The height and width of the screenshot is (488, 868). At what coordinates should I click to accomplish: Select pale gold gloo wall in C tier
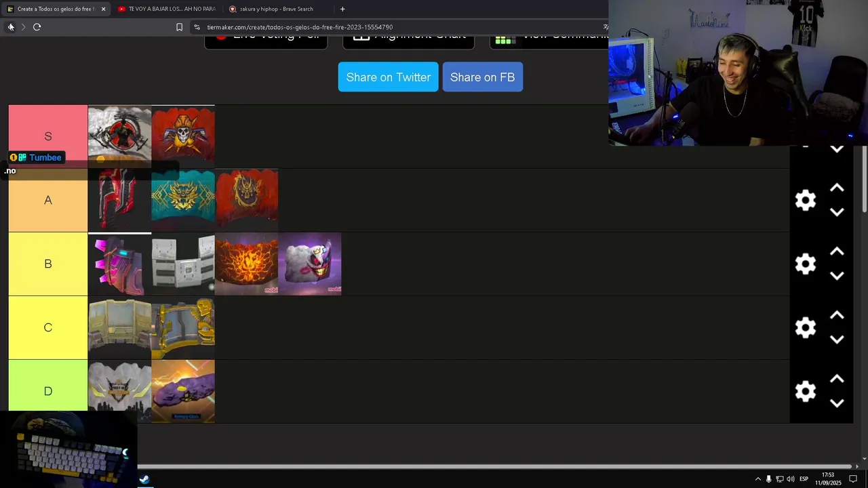pos(119,327)
